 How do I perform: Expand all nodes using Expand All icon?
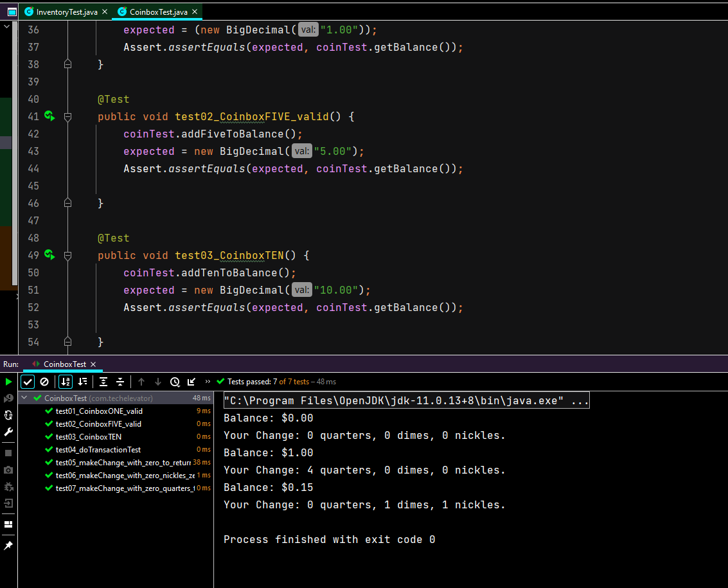103,381
